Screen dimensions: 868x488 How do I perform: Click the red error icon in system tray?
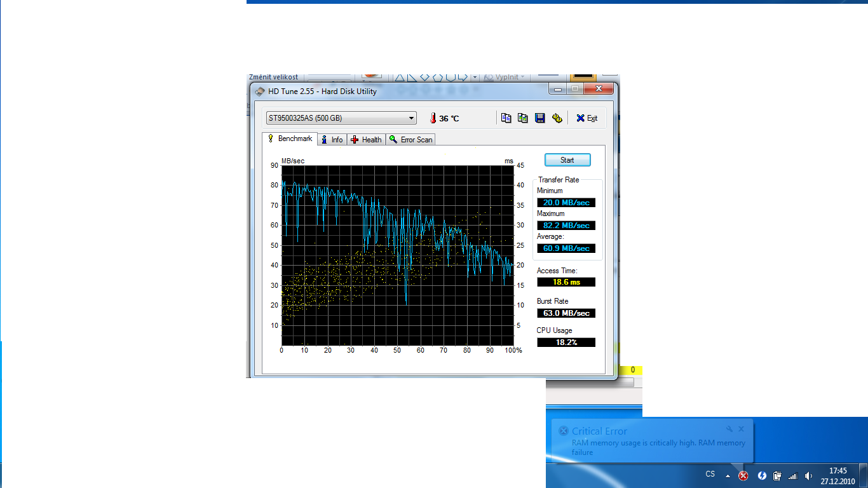tap(743, 475)
